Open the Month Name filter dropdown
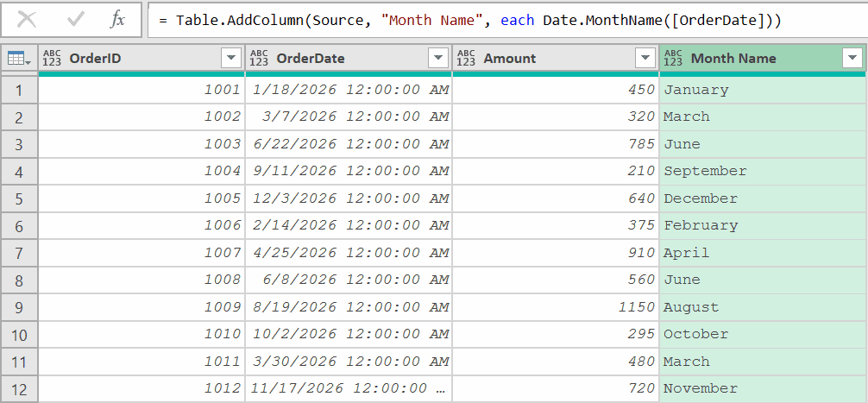This screenshot has width=868, height=403. [x=852, y=59]
